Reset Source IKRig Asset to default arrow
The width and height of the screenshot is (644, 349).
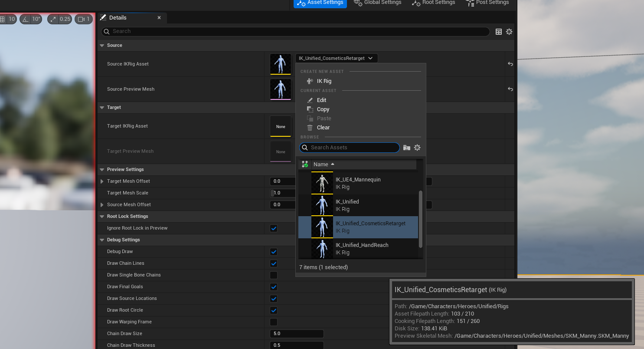[510, 64]
